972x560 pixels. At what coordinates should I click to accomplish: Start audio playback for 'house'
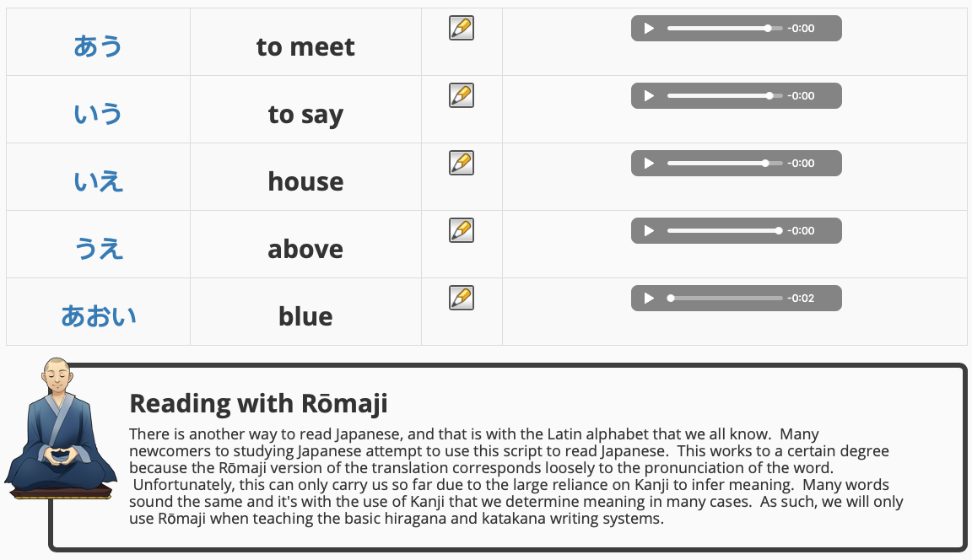[649, 164]
